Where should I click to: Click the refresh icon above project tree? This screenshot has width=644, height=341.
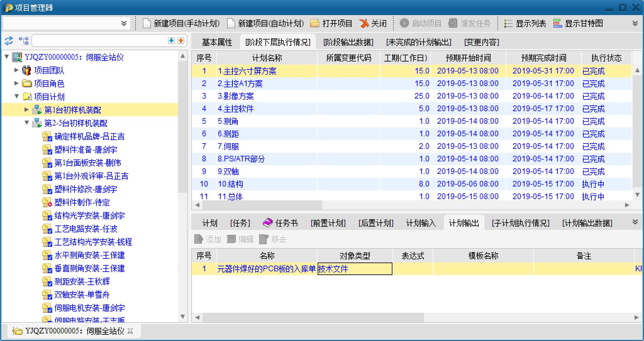(x=9, y=41)
